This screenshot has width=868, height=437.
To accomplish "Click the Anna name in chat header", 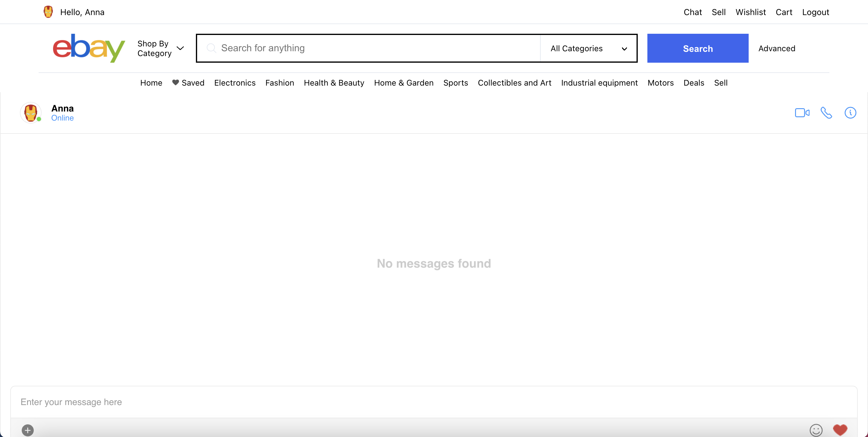I will pos(62,108).
